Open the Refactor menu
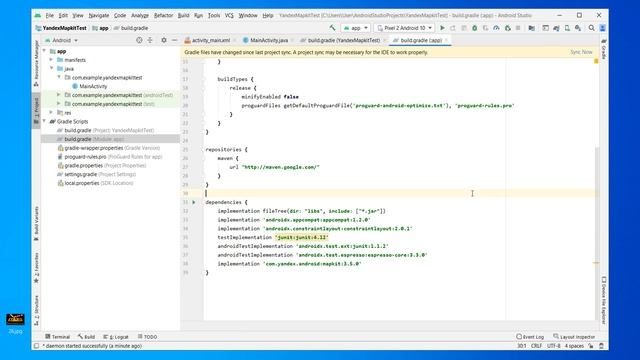The width and height of the screenshot is (640, 360). click(163, 15)
